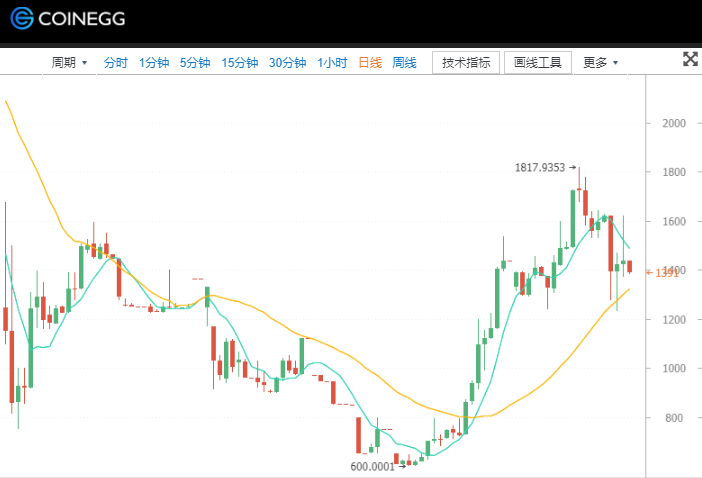The height and width of the screenshot is (478, 702).
Task: Select the 30分钟 chart interval
Action: pyautogui.click(x=287, y=63)
